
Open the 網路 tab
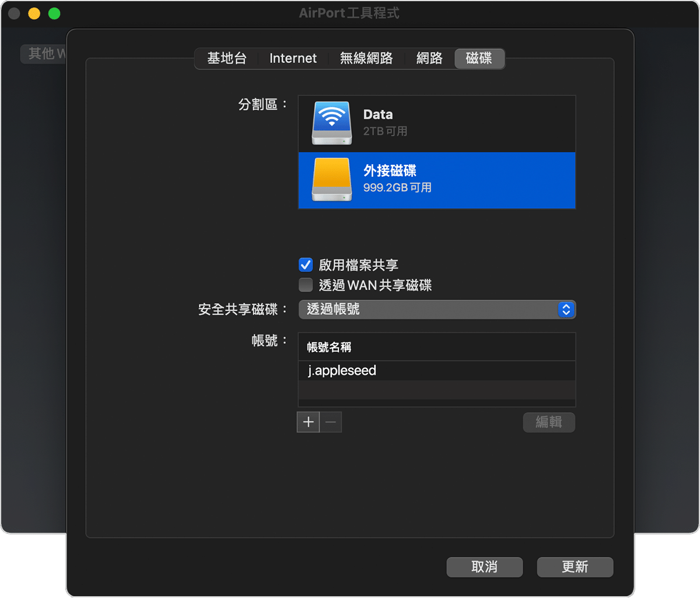429,58
